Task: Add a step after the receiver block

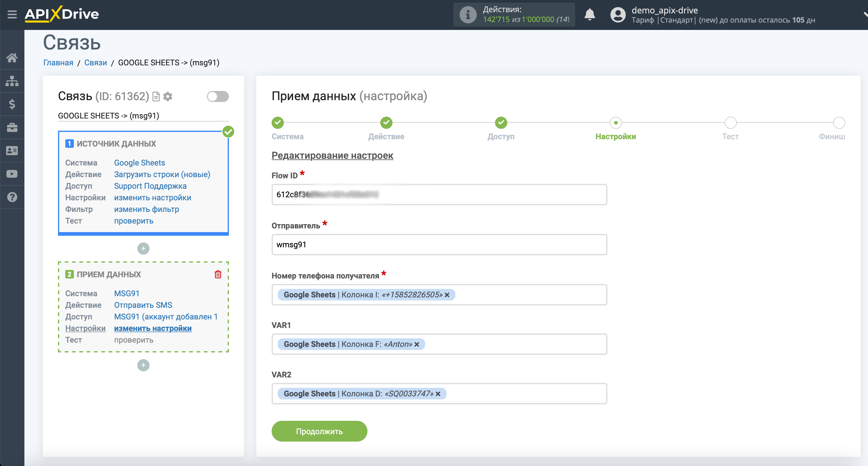Action: (143, 365)
